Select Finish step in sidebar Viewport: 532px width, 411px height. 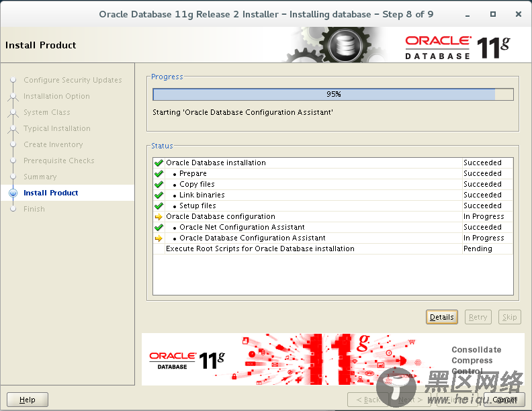pos(34,209)
